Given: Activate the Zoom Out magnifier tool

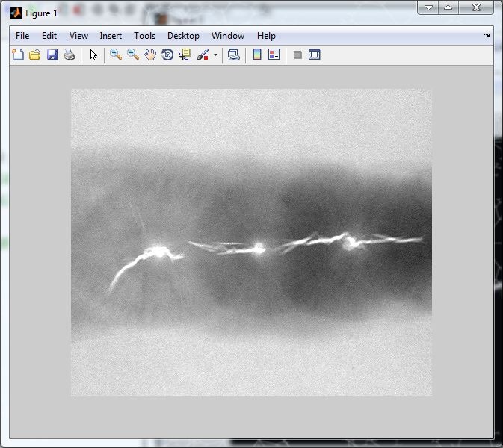Looking at the screenshot, I should click(x=133, y=55).
